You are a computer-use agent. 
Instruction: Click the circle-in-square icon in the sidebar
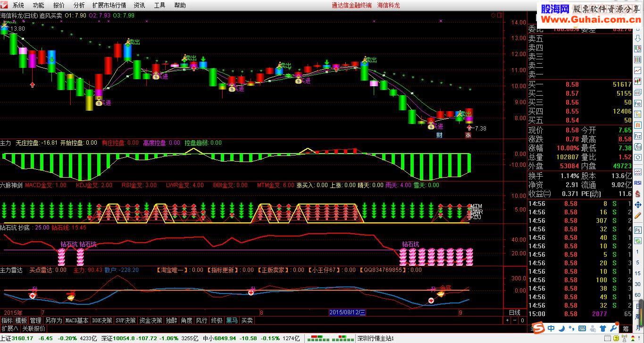click(638, 157)
